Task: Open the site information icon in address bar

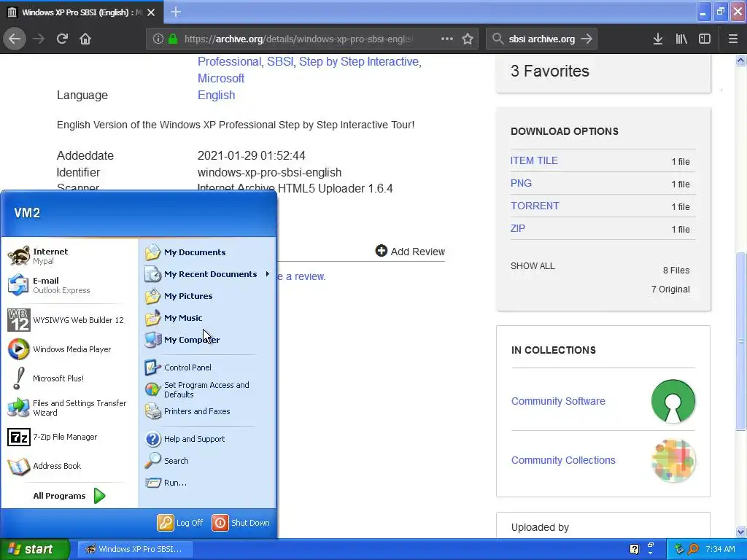Action: point(158,39)
